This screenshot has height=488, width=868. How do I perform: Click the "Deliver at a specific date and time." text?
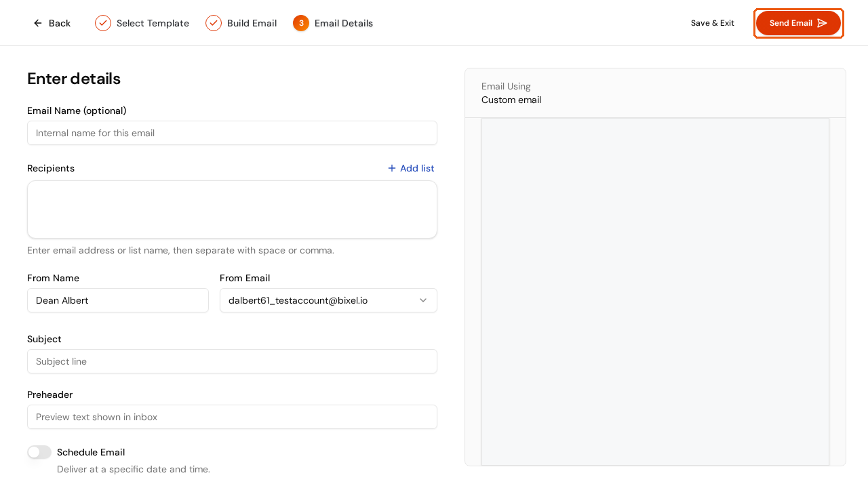(134, 469)
